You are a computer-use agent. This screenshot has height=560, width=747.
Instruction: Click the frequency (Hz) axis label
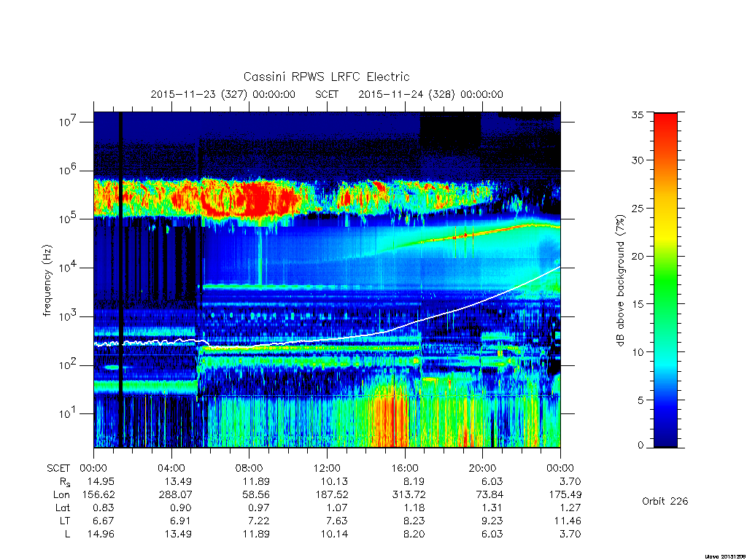47,281
